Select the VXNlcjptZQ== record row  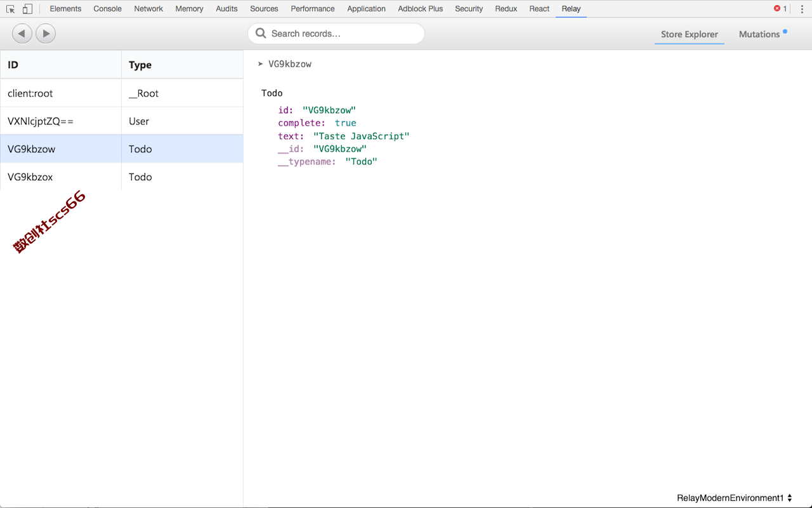pyautogui.click(x=121, y=121)
